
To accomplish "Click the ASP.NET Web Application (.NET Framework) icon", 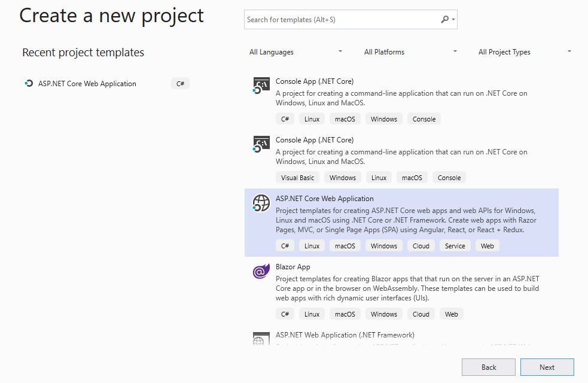I will [x=261, y=339].
